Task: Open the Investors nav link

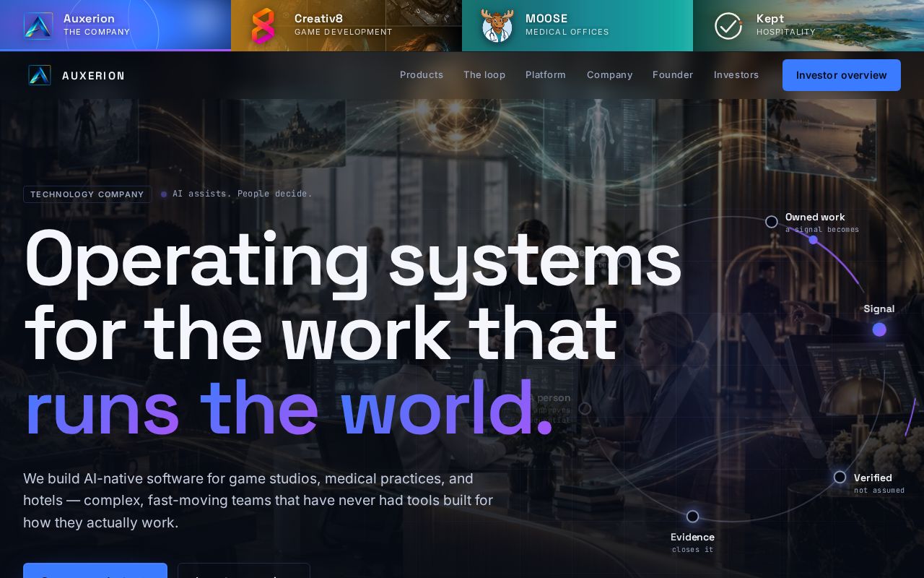Action: pyautogui.click(x=736, y=74)
